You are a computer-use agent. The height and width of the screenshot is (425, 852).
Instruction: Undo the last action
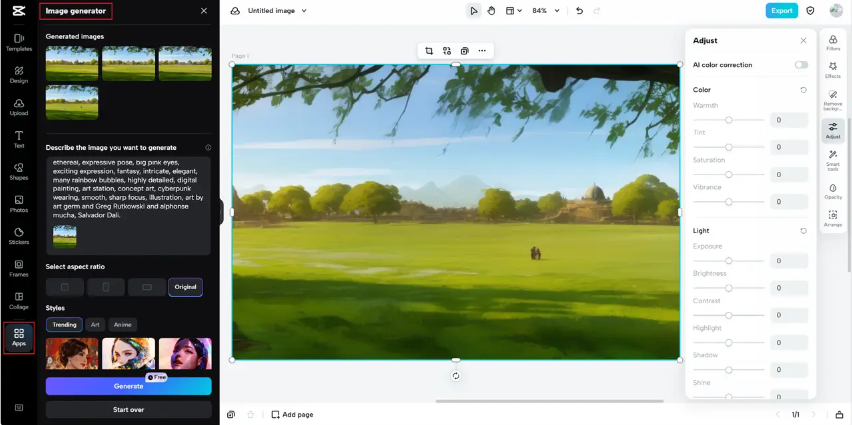(579, 11)
